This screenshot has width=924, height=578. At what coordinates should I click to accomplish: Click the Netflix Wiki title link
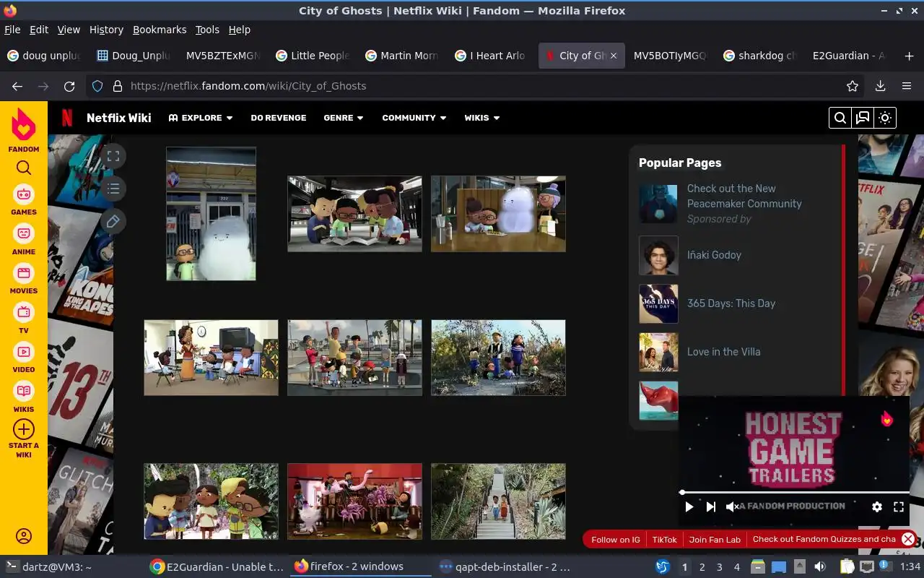coord(119,118)
